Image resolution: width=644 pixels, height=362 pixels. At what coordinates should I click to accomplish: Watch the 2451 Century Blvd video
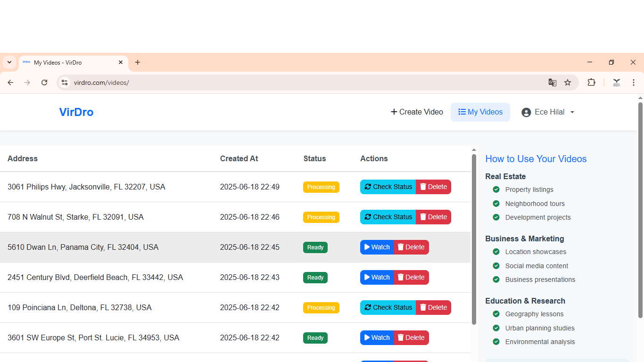377,278
